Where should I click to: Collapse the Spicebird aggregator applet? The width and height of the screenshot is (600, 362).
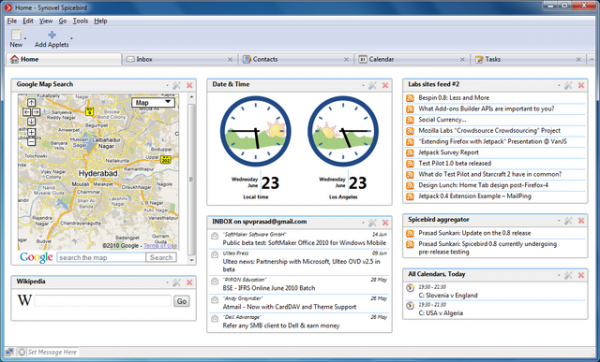(559, 220)
